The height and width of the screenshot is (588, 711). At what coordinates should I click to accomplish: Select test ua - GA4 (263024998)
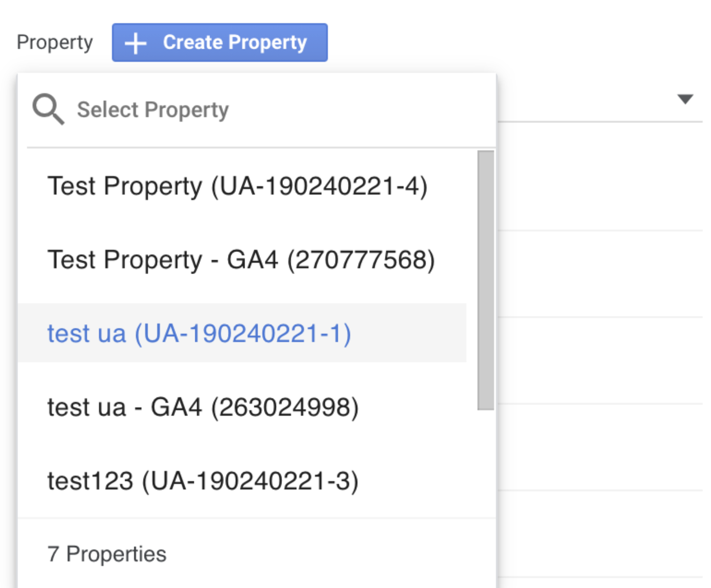click(203, 408)
